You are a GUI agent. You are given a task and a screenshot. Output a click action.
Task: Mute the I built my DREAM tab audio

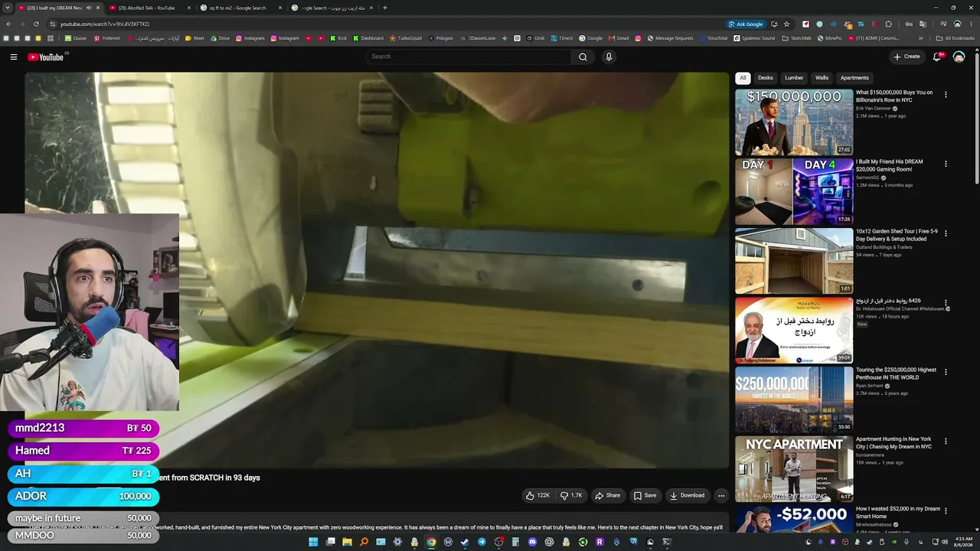(x=88, y=8)
